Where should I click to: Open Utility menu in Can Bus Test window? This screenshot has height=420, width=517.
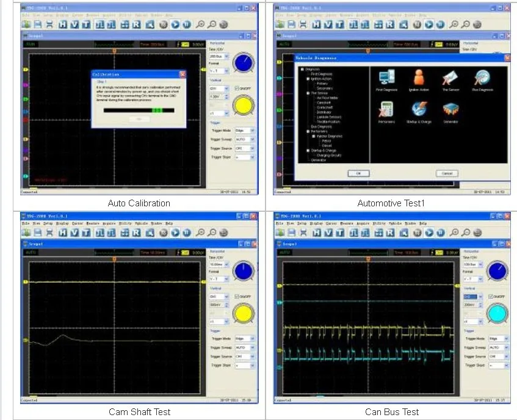[x=379, y=223]
